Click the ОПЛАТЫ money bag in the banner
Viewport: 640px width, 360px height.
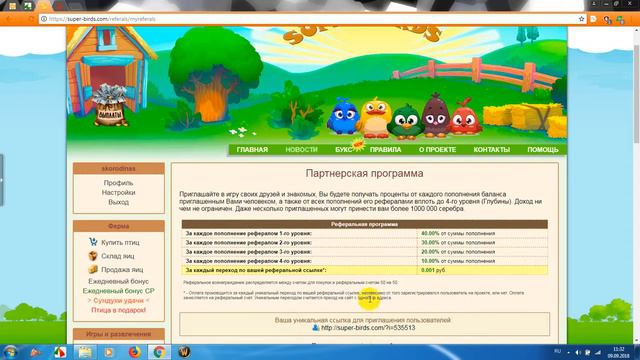click(x=109, y=105)
